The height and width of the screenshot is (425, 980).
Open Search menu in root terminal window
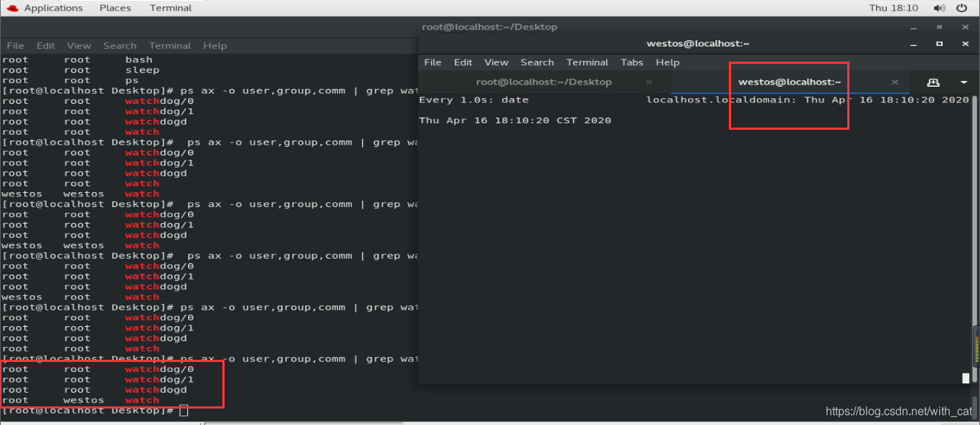click(x=120, y=45)
